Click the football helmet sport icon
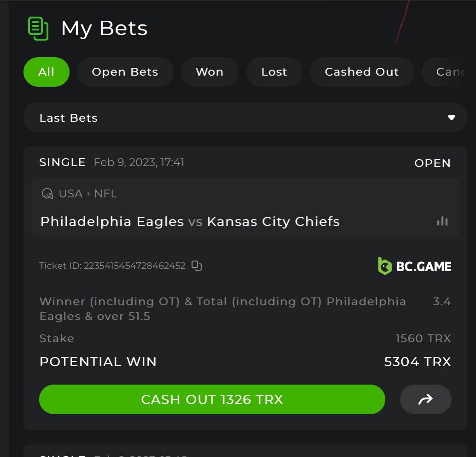 47,194
